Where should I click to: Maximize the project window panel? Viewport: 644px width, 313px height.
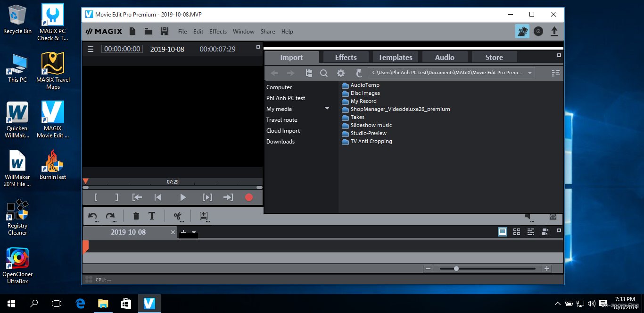[559, 231]
